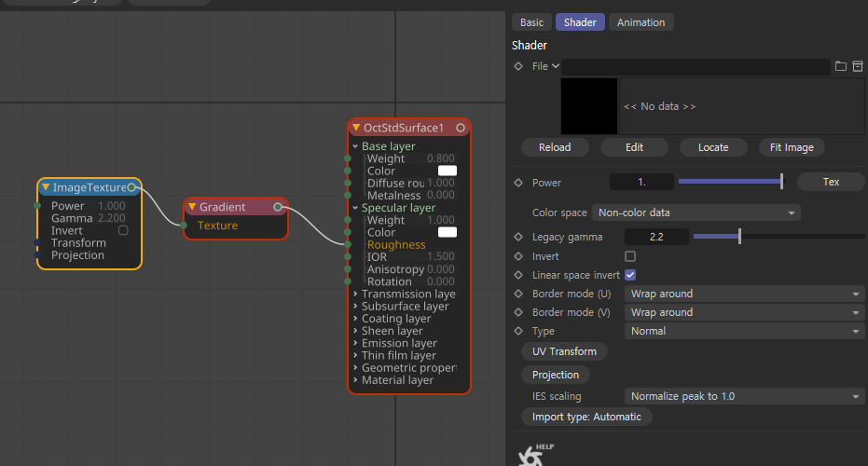Click the Base layer Color white swatch

(x=448, y=171)
